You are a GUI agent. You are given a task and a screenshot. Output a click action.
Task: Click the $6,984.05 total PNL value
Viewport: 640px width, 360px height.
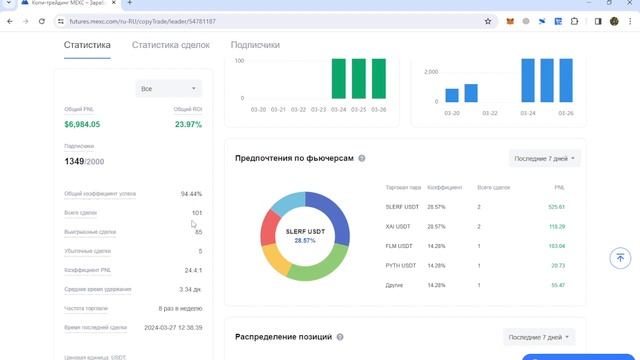82,124
